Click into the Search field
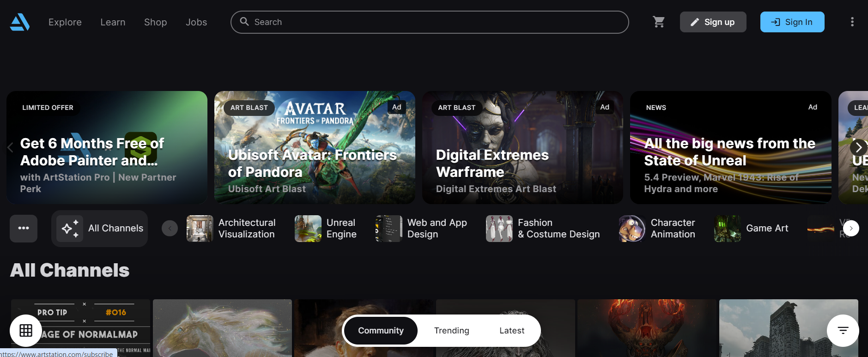Image resolution: width=868 pixels, height=357 pixels. coord(430,22)
